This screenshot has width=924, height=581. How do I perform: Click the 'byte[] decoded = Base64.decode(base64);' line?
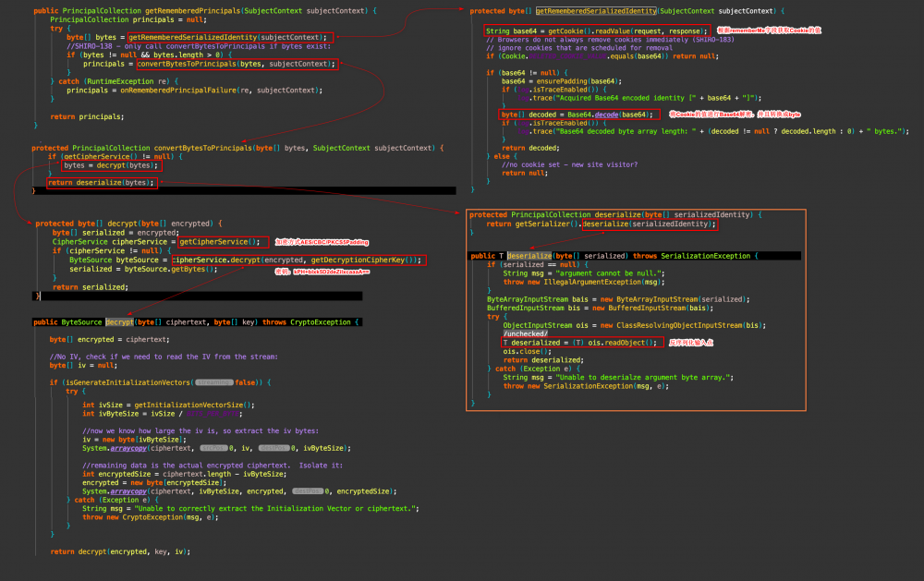(x=577, y=115)
